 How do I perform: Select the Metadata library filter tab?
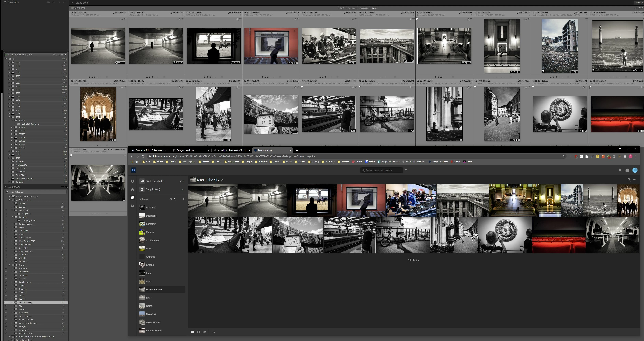tap(363, 8)
